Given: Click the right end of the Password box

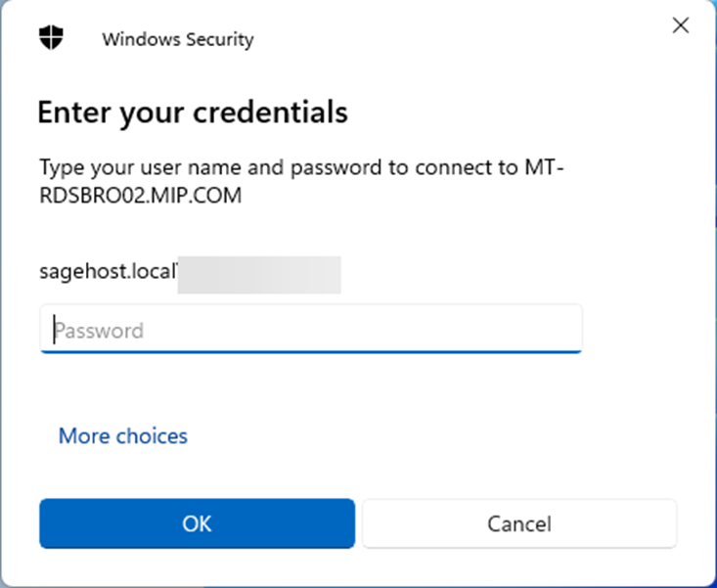Looking at the screenshot, I should [562, 330].
